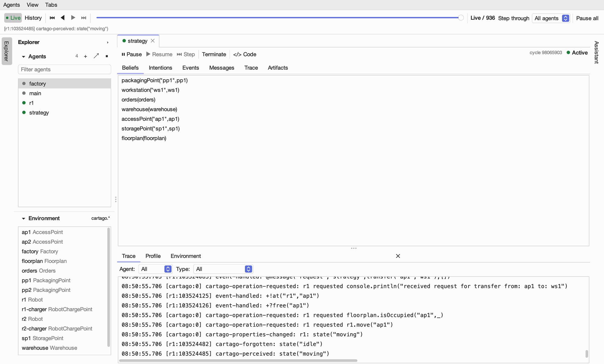Collapse the Agents section
The width and height of the screenshot is (604, 364).
tap(24, 57)
